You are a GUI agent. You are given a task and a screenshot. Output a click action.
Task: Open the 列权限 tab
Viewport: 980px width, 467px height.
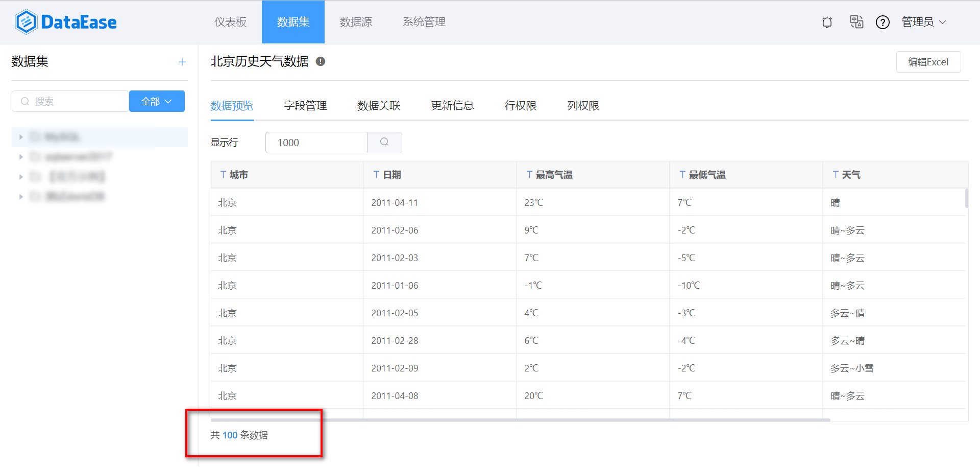click(x=583, y=106)
